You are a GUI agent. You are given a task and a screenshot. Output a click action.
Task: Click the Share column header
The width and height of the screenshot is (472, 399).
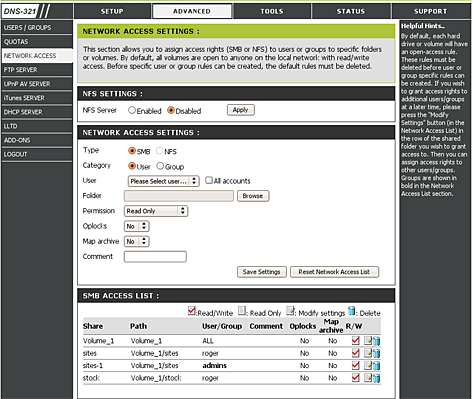(x=93, y=326)
